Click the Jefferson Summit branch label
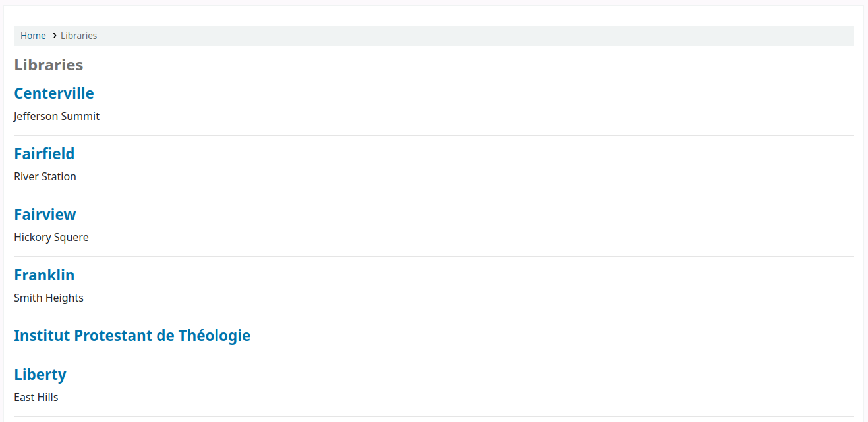The image size is (868, 422). (x=57, y=116)
